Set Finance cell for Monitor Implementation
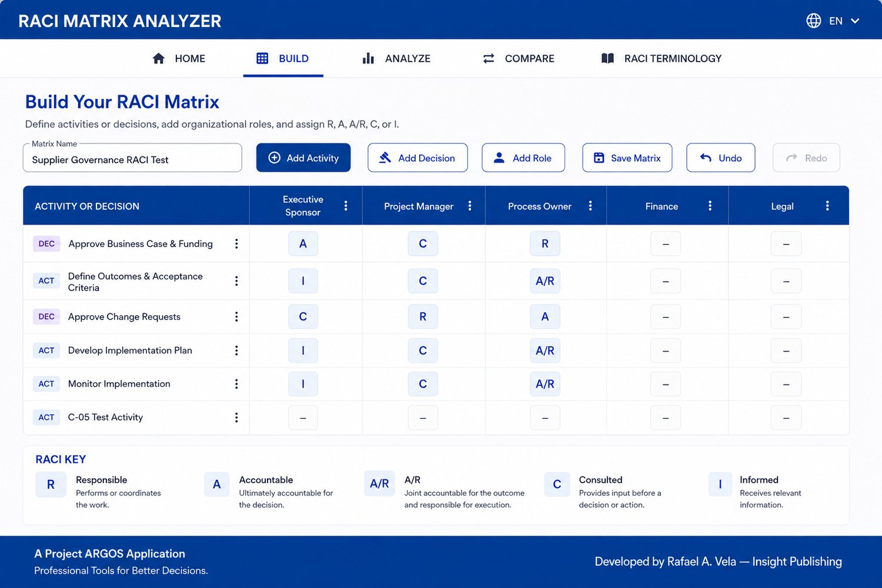The height and width of the screenshot is (588, 882). click(666, 384)
